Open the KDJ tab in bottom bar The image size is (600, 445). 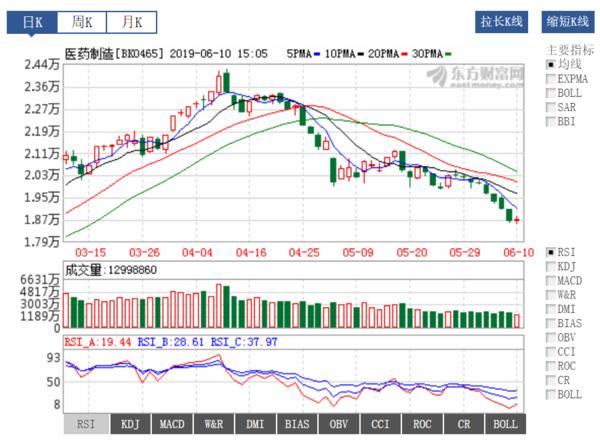[x=130, y=424]
